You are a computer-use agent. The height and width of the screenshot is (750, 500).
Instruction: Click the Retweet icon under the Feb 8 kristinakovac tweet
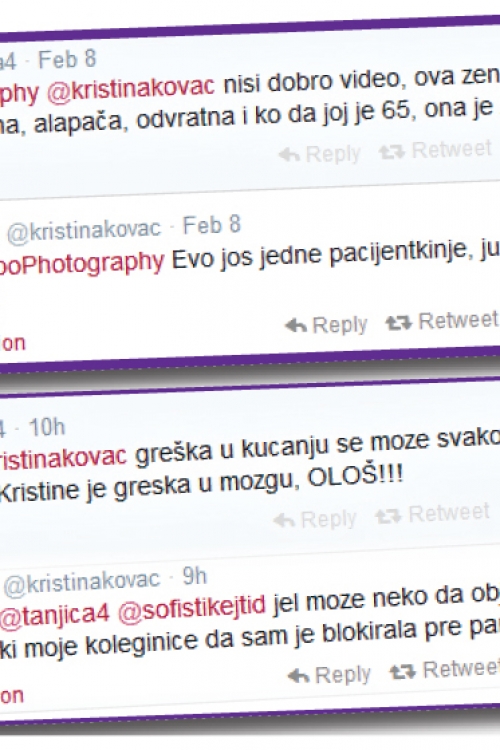click(x=399, y=324)
